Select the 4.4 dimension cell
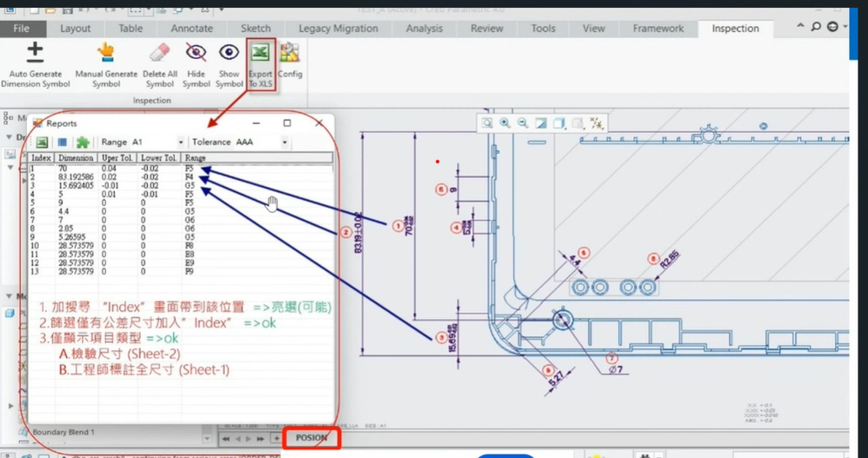Viewport: 868px width, 458px height. point(63,211)
